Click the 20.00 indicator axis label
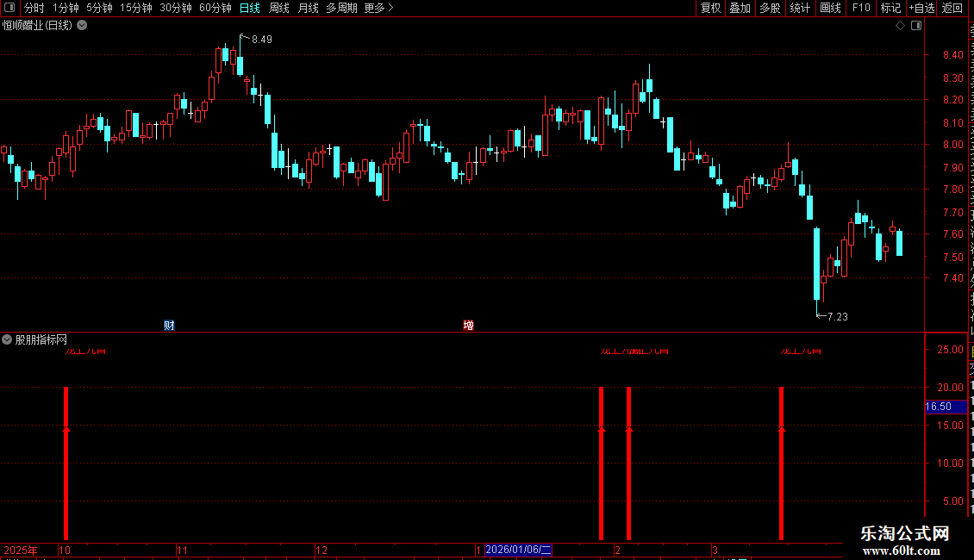 pos(951,388)
